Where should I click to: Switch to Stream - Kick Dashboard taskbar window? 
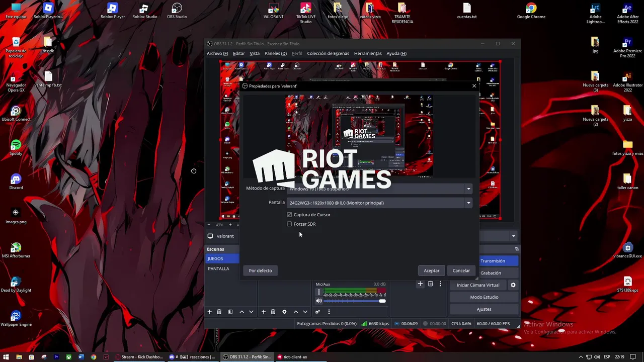tap(138, 357)
